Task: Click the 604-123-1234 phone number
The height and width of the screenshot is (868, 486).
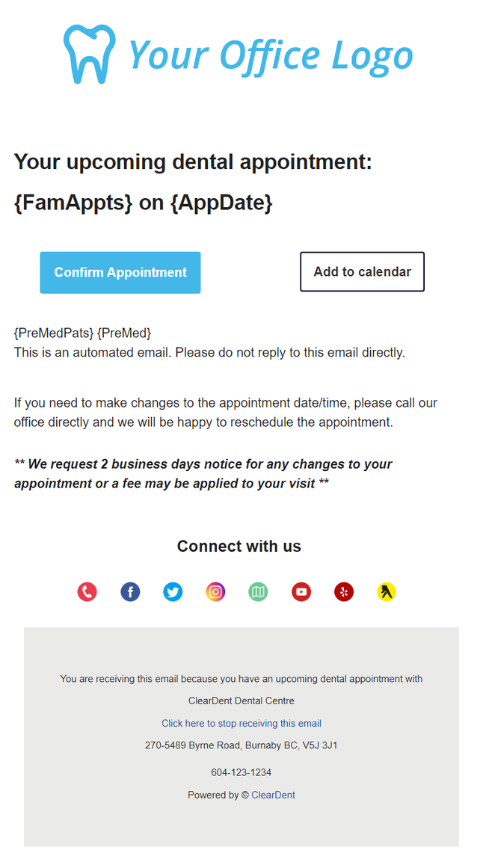Action: point(242,772)
